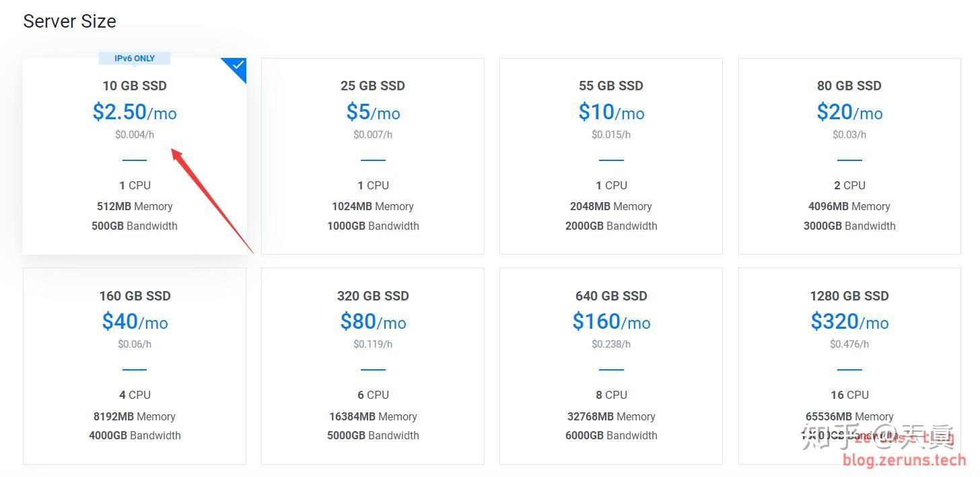The height and width of the screenshot is (477, 980).
Task: Click the 32768MB Memory line
Action: click(x=611, y=416)
